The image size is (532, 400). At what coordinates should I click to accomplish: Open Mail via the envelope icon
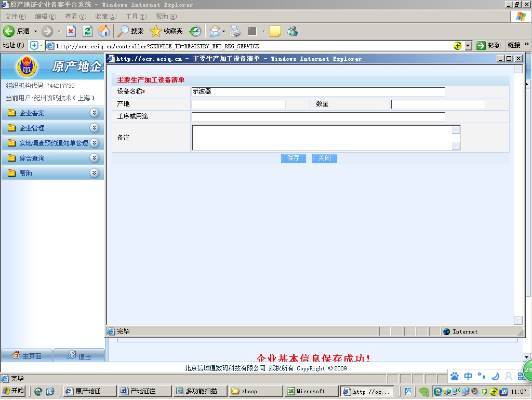click(215, 31)
